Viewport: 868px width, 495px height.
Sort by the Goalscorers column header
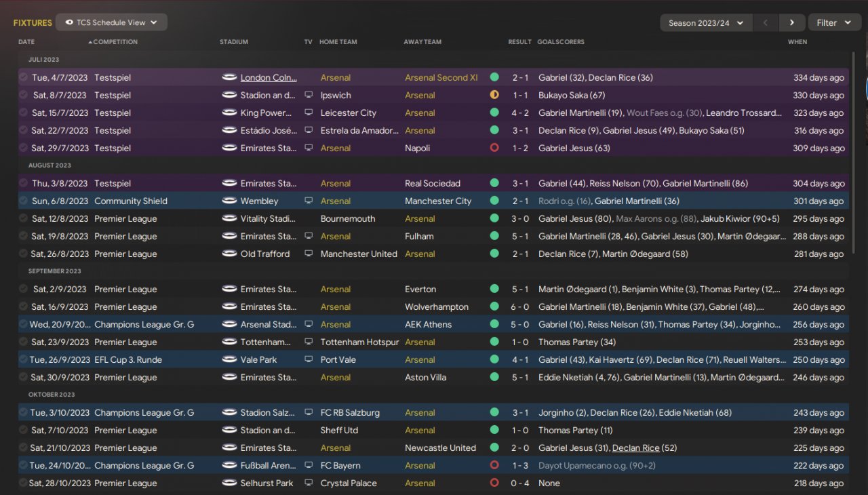click(561, 42)
